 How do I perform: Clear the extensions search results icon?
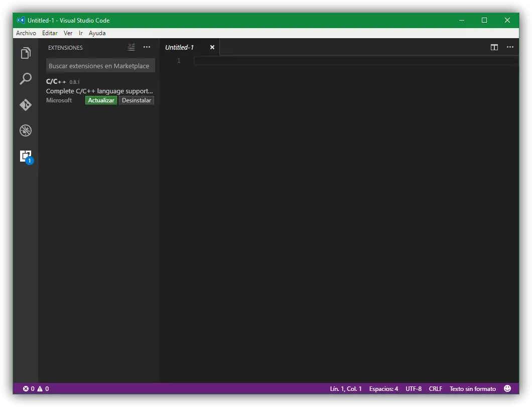pos(131,47)
